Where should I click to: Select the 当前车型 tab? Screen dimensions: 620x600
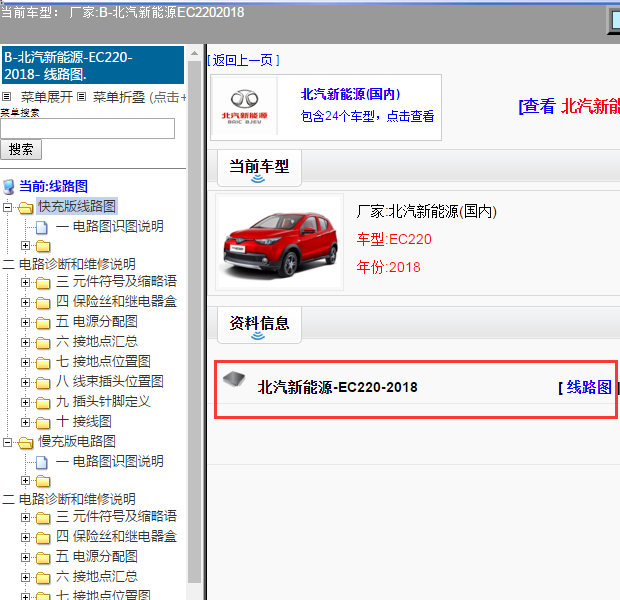pyautogui.click(x=259, y=168)
